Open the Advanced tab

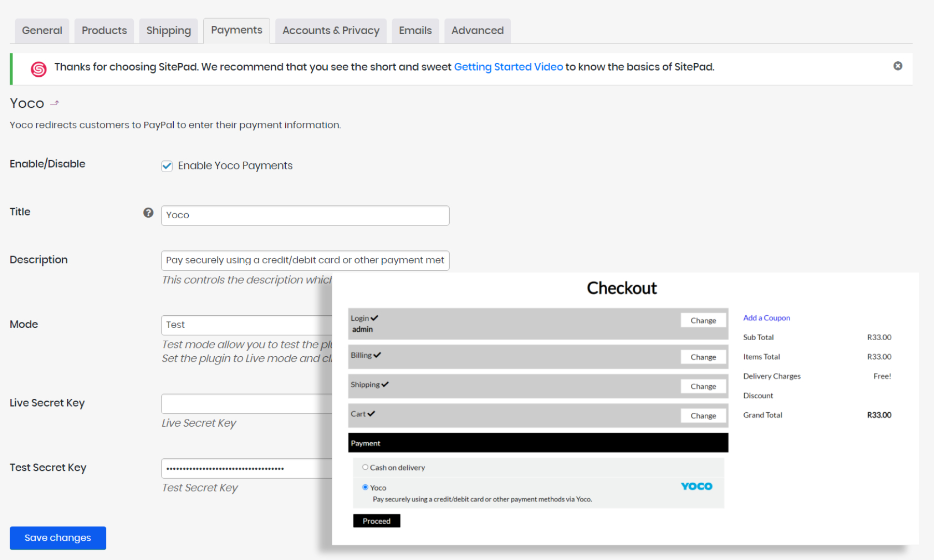[x=477, y=31]
